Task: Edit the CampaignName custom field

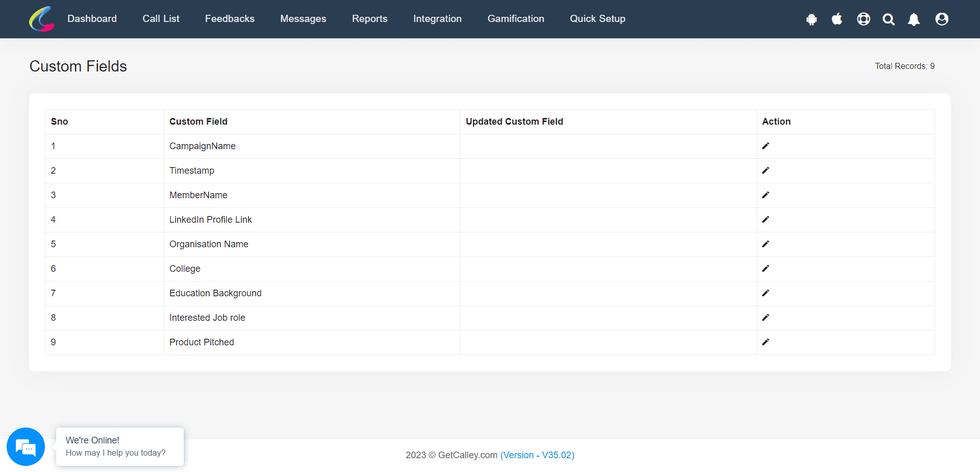Action: [x=766, y=146]
